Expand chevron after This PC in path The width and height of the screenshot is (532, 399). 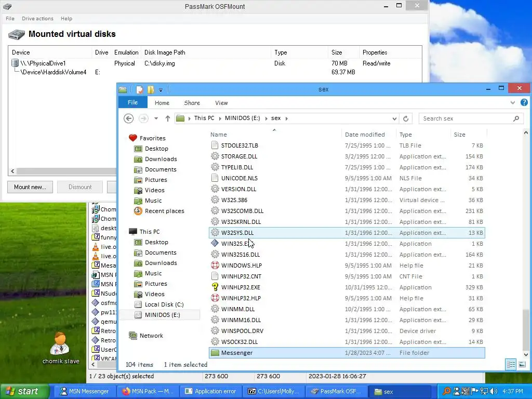tap(220, 118)
